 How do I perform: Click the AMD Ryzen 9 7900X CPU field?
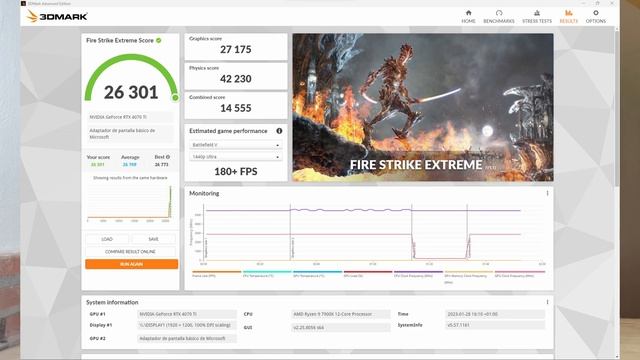pos(341,314)
